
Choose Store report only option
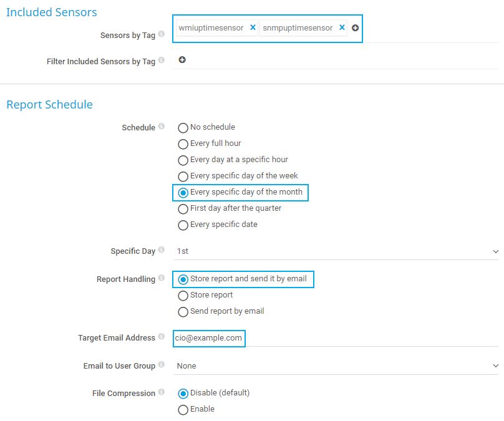(183, 296)
